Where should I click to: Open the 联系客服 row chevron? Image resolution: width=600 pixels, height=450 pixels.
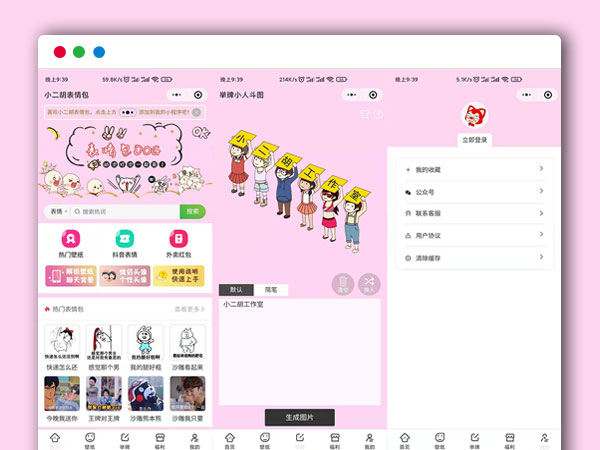(x=541, y=213)
